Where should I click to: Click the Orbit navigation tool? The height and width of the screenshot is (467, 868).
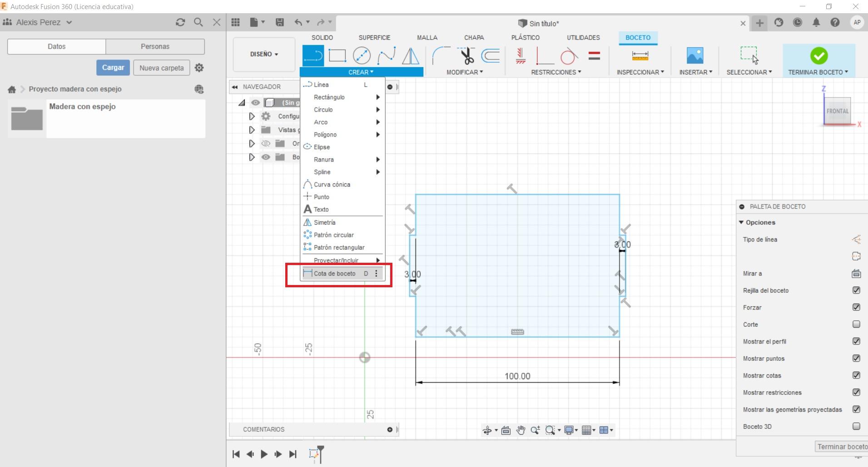coord(487,430)
